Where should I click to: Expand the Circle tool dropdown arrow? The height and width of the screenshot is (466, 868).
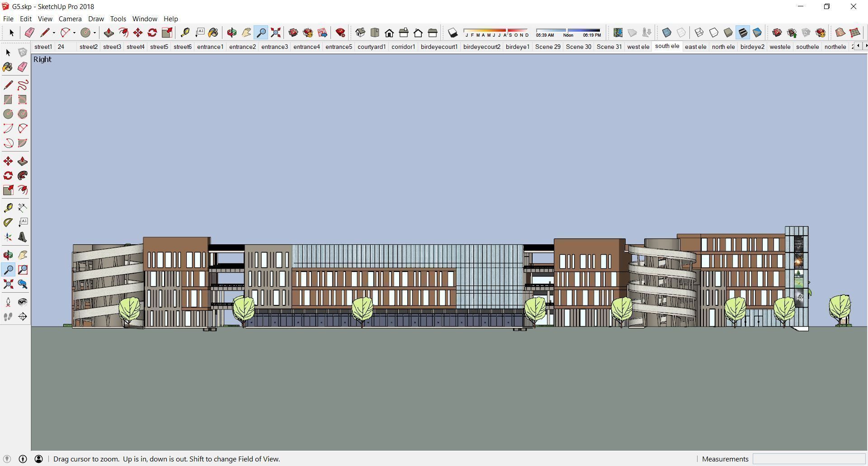(x=94, y=33)
